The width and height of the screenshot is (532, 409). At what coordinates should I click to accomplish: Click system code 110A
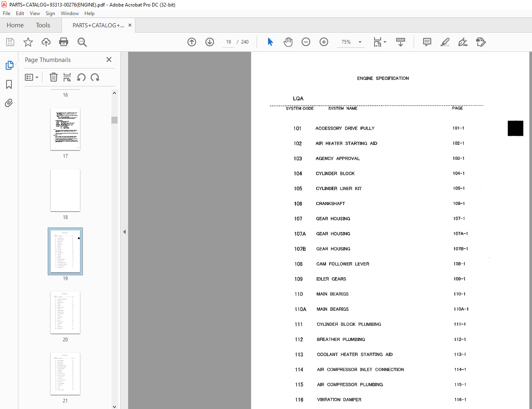(300, 309)
